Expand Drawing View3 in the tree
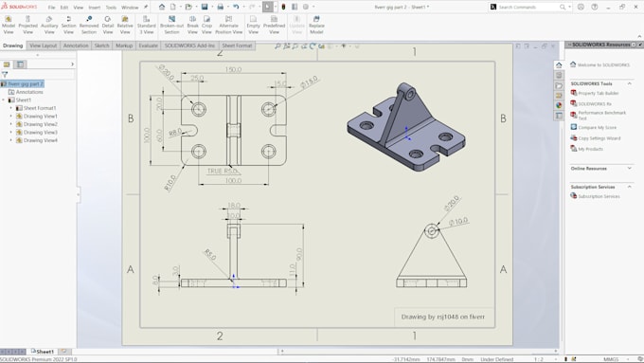Image resolution: width=644 pixels, height=363 pixels. click(x=10, y=133)
